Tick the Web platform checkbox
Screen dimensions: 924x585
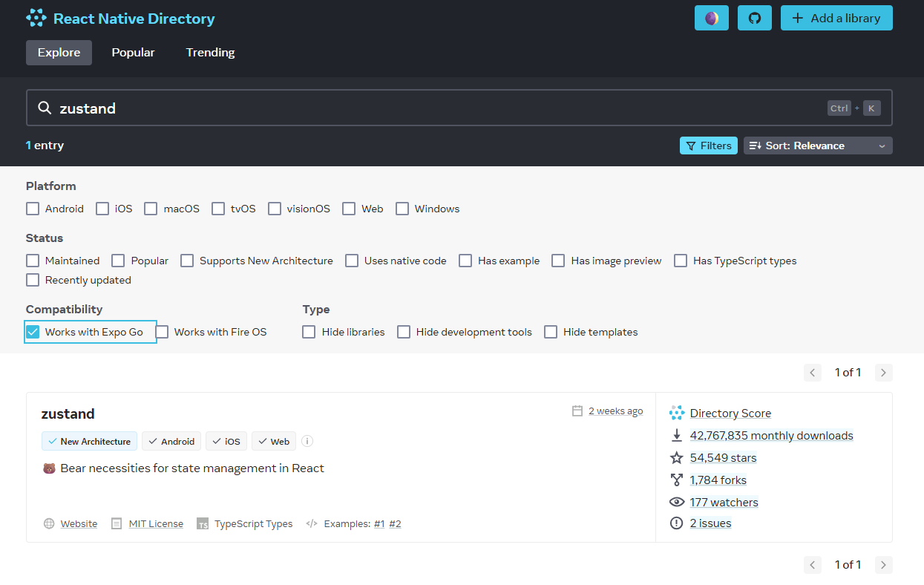349,209
